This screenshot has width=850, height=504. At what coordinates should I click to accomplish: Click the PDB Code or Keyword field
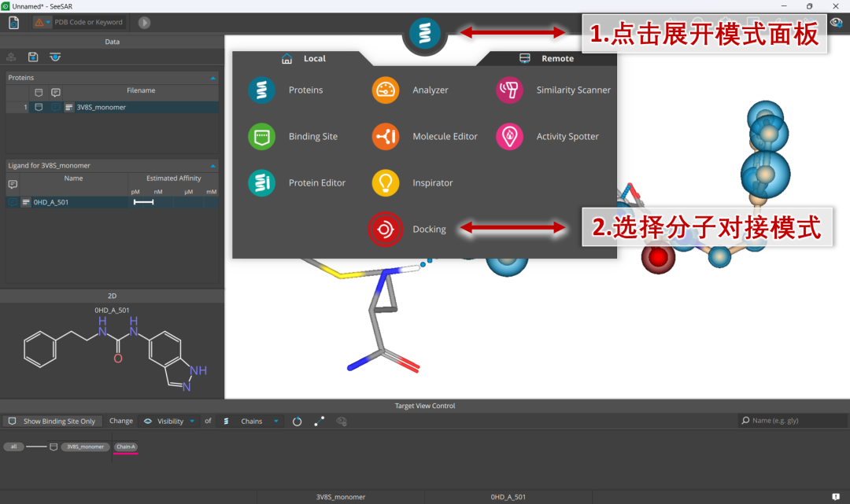[x=88, y=22]
